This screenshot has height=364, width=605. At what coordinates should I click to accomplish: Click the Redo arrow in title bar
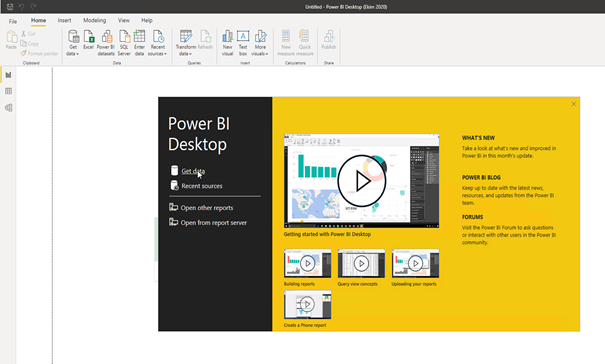point(33,7)
